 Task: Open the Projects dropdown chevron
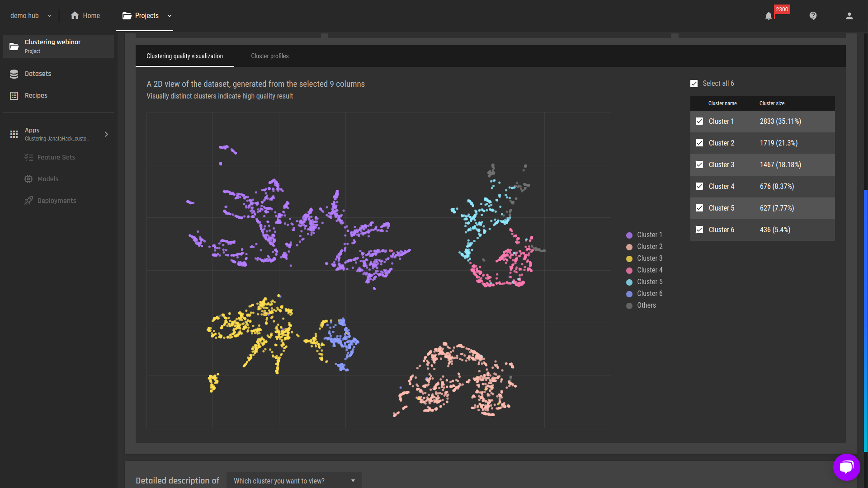[x=170, y=16]
